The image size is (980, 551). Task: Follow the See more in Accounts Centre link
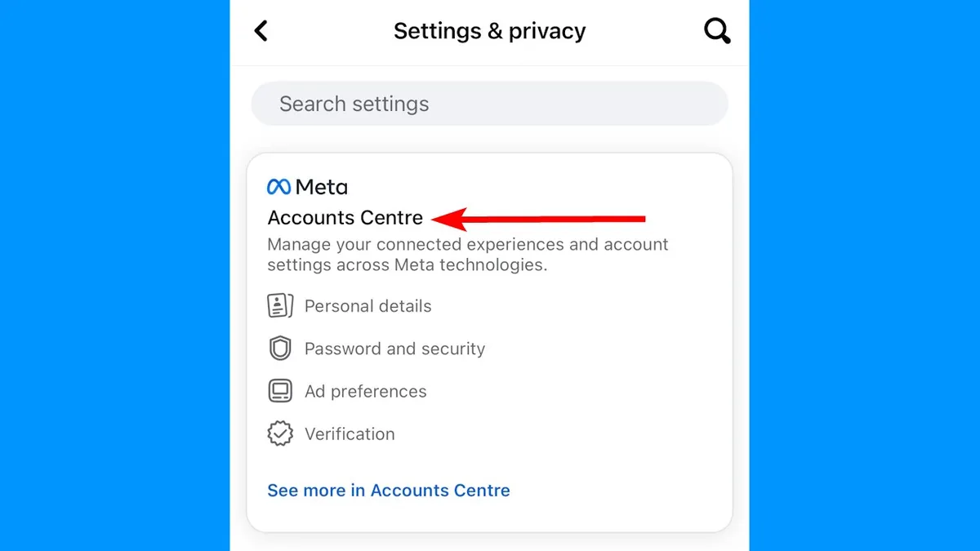389,491
